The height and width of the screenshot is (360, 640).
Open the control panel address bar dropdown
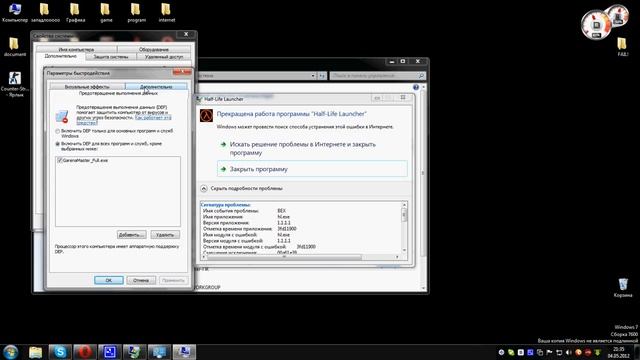(x=313, y=76)
